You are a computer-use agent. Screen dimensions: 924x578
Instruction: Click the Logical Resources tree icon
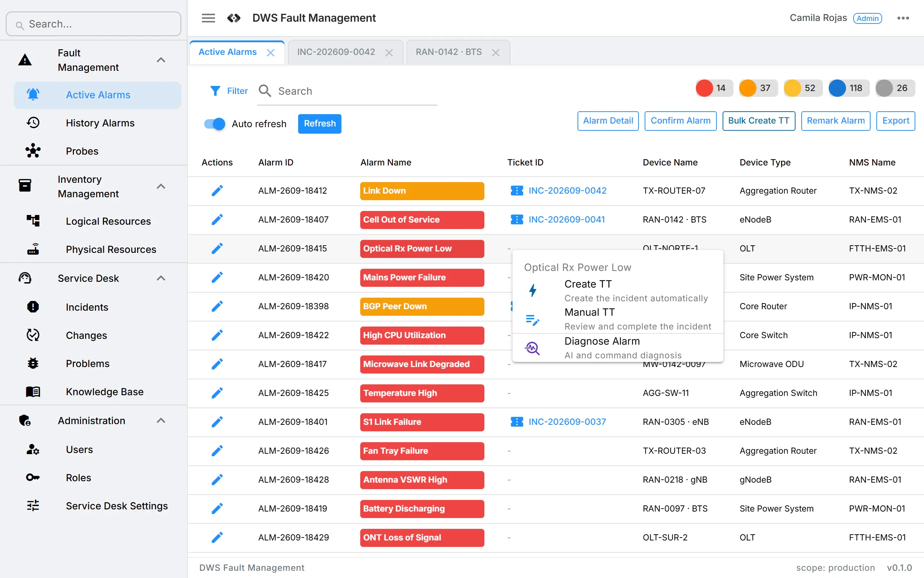33,221
